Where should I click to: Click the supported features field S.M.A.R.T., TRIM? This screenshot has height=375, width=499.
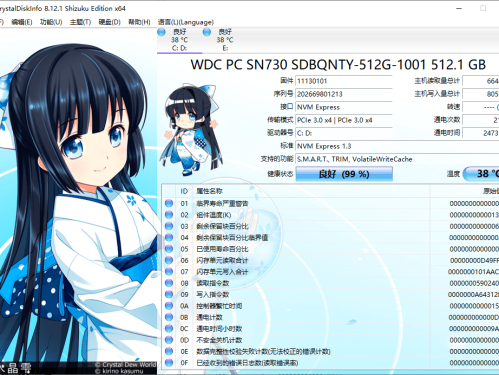pyautogui.click(x=397, y=159)
